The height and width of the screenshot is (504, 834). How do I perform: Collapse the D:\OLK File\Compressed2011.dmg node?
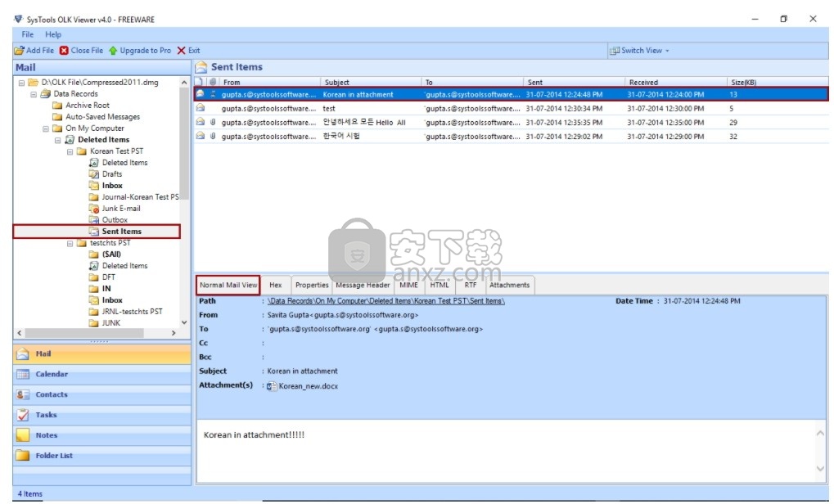[x=21, y=83]
